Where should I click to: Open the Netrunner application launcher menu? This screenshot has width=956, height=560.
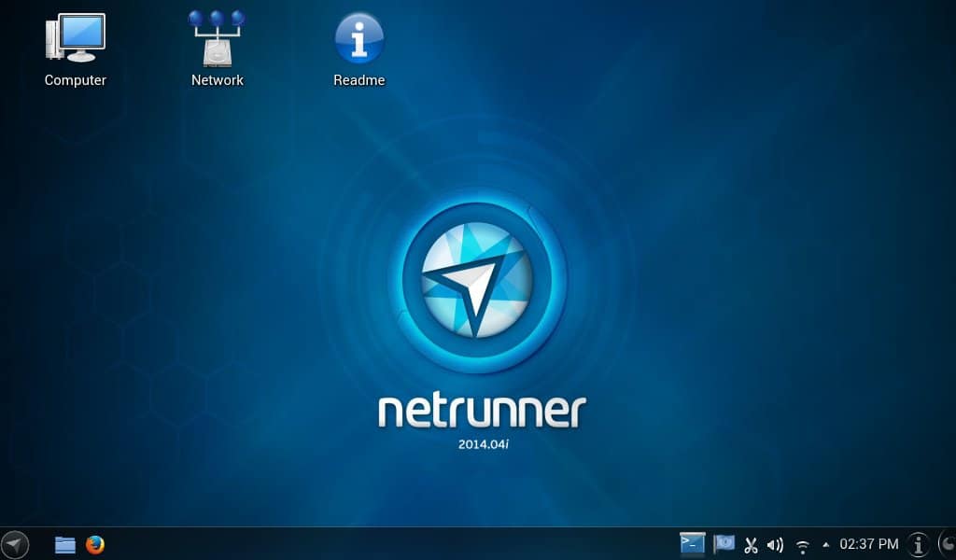pos(14,544)
